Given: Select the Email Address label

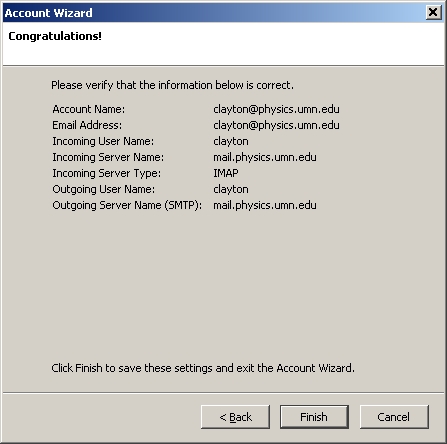Looking at the screenshot, I should coord(87,125).
